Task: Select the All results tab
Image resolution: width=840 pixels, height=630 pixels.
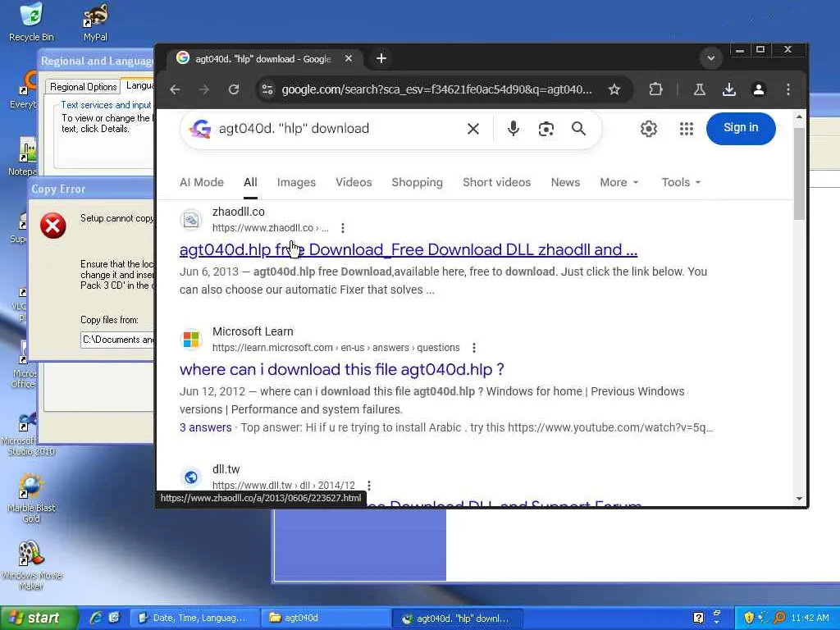Action: coord(250,182)
